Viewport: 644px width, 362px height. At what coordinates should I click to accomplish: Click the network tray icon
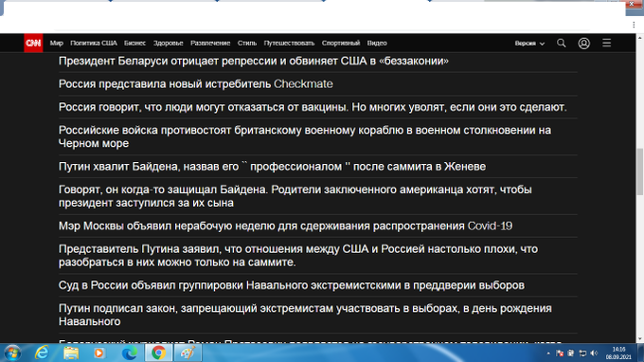(x=582, y=353)
